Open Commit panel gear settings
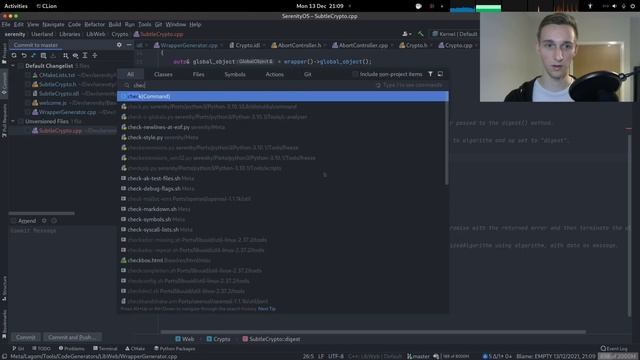Viewport: 640px width, 360px height. coord(119,45)
